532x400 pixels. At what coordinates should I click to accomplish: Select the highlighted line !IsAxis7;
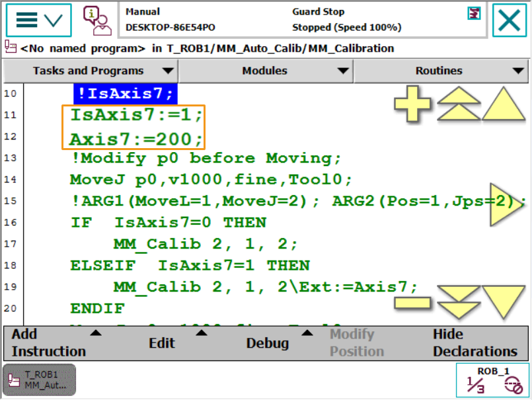[x=125, y=93]
